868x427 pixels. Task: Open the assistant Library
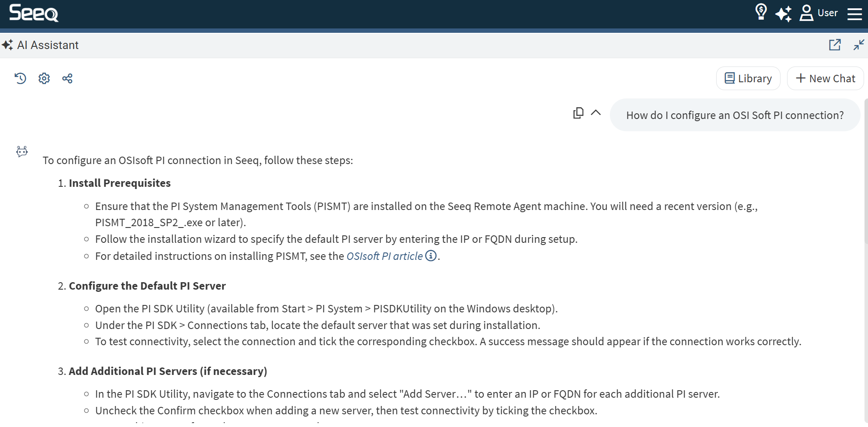748,78
